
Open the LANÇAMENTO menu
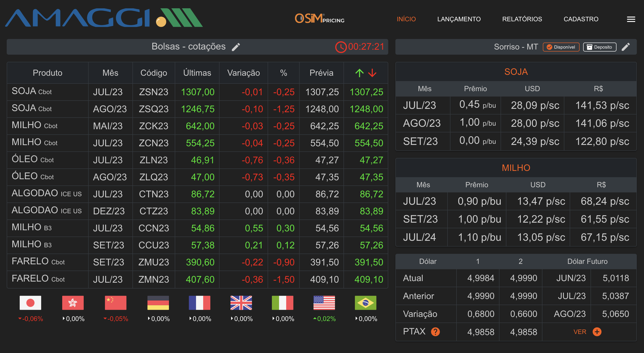click(459, 19)
